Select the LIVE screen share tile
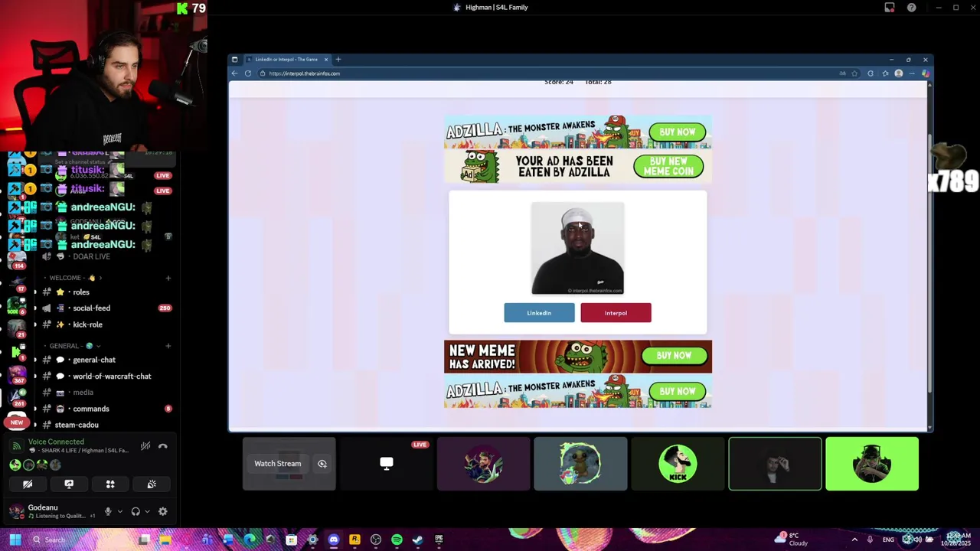Screen dimensions: 980x551 (x=386, y=464)
